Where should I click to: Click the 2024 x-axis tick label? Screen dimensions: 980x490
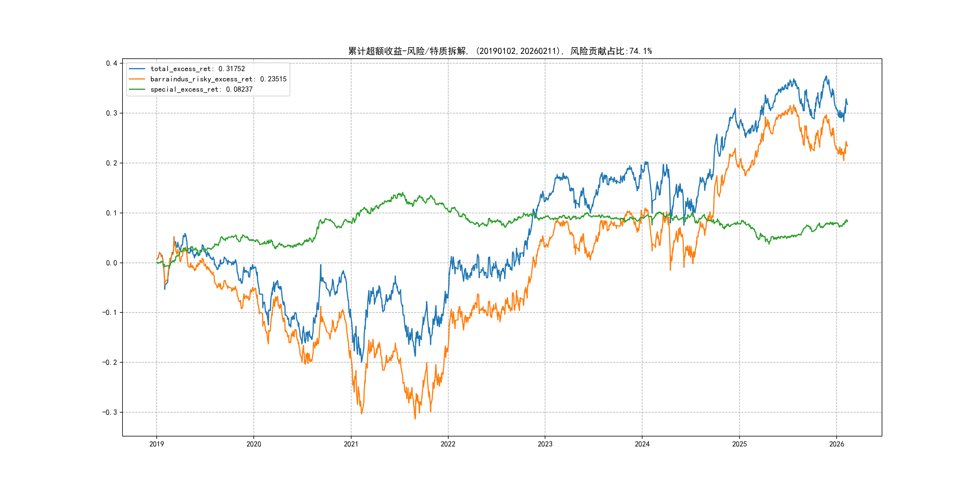click(x=642, y=444)
